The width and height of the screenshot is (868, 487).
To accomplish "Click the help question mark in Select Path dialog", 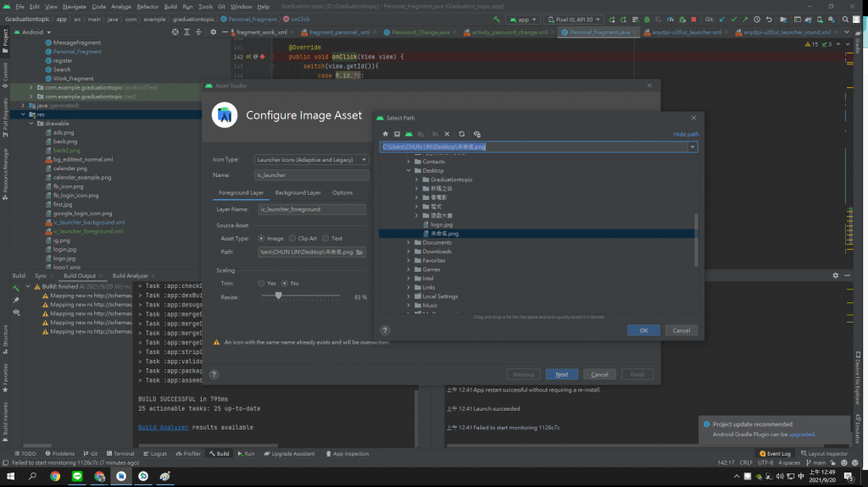I will (x=385, y=330).
